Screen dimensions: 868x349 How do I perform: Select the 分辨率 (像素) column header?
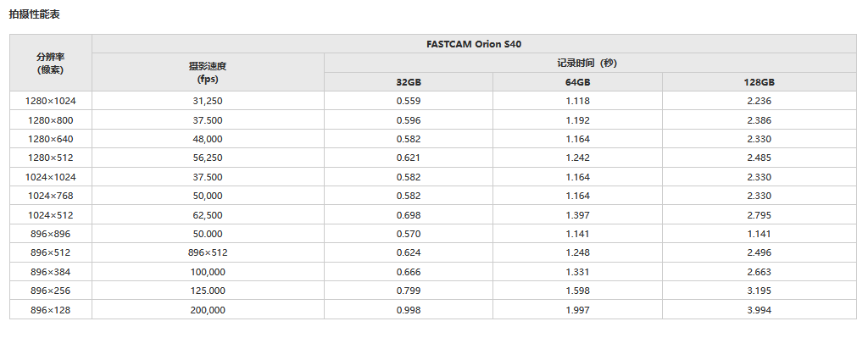click(x=51, y=63)
